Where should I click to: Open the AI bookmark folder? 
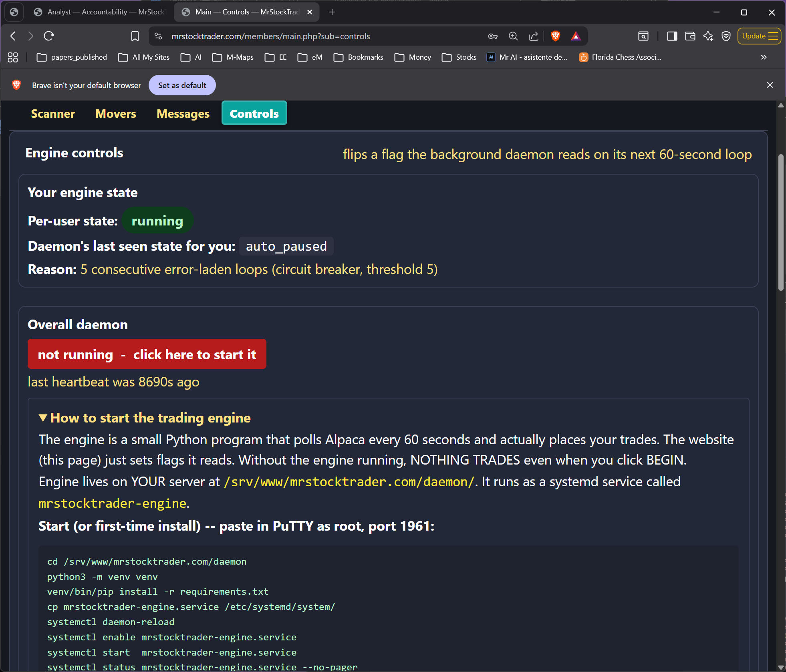191,57
